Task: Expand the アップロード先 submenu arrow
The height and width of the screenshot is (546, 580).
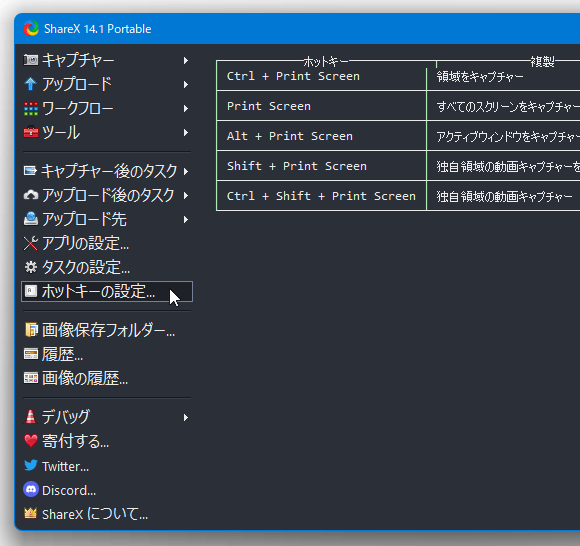Action: [x=186, y=220]
